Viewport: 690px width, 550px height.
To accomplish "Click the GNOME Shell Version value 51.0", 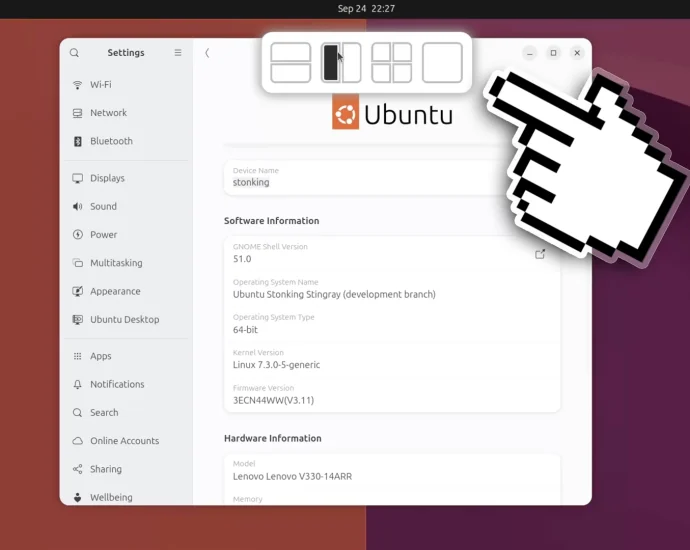I will 242,259.
